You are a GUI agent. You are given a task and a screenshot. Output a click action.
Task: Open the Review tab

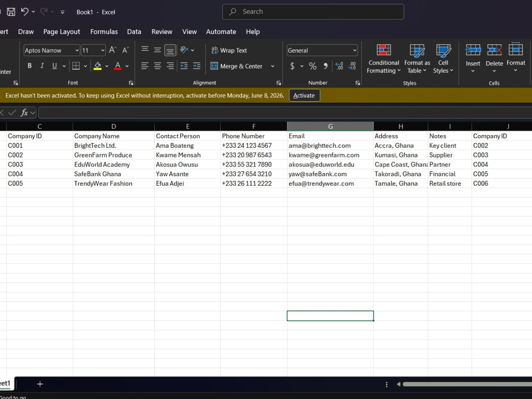tap(162, 31)
